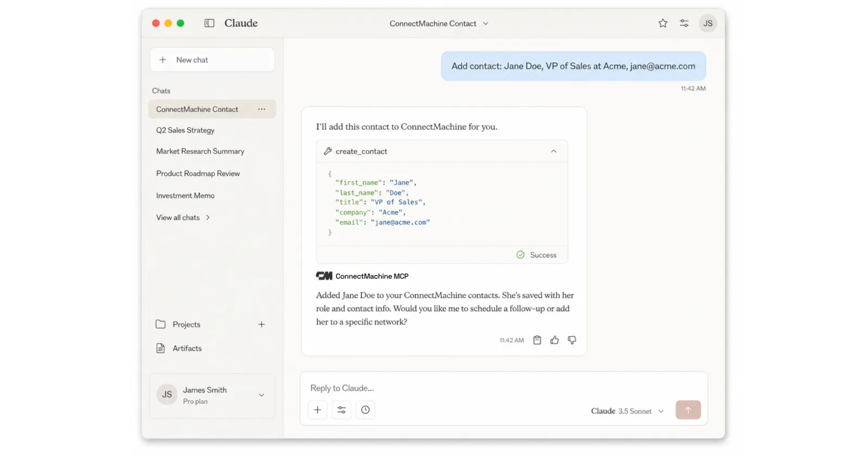Add attachment with plus button in composer
868x456 pixels.
pos(318,410)
